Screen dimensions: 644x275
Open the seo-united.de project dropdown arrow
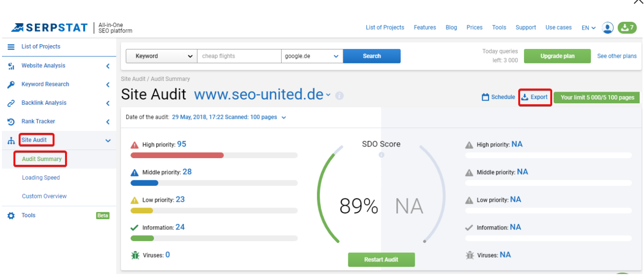click(328, 95)
